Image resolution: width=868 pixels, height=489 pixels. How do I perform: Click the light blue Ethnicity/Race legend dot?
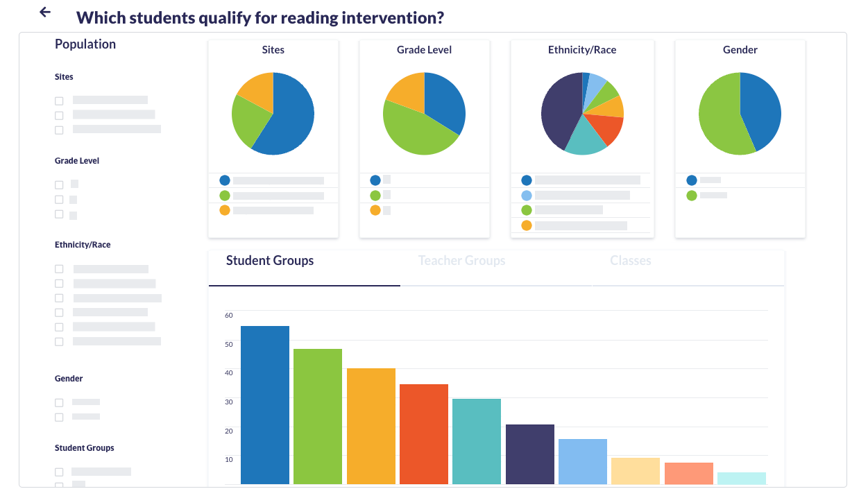[527, 196]
